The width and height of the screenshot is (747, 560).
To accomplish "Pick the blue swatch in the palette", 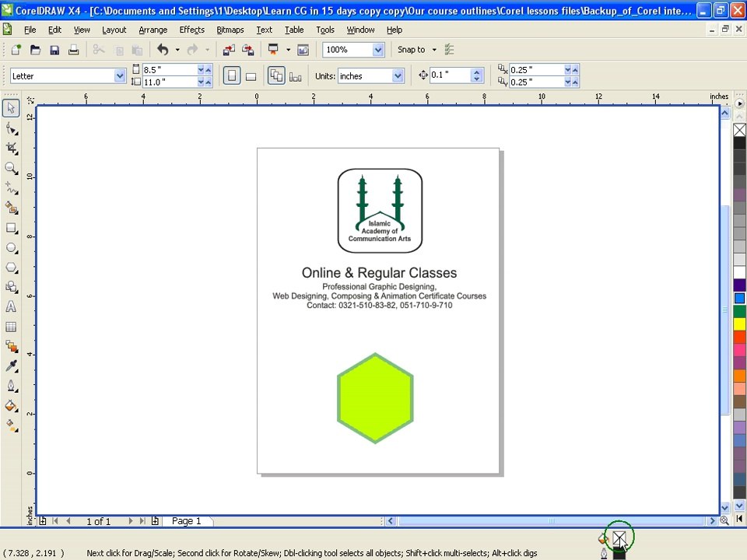I will pos(739,298).
